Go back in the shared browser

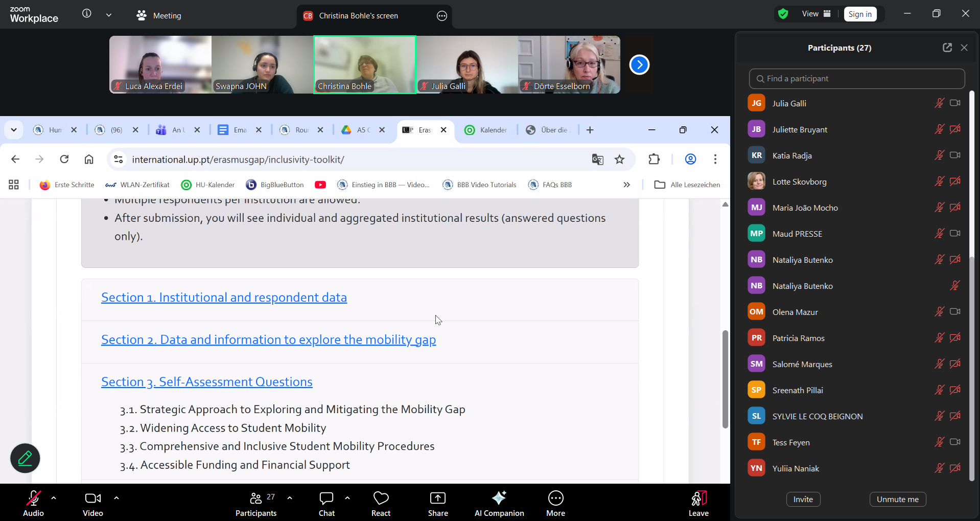coord(15,159)
